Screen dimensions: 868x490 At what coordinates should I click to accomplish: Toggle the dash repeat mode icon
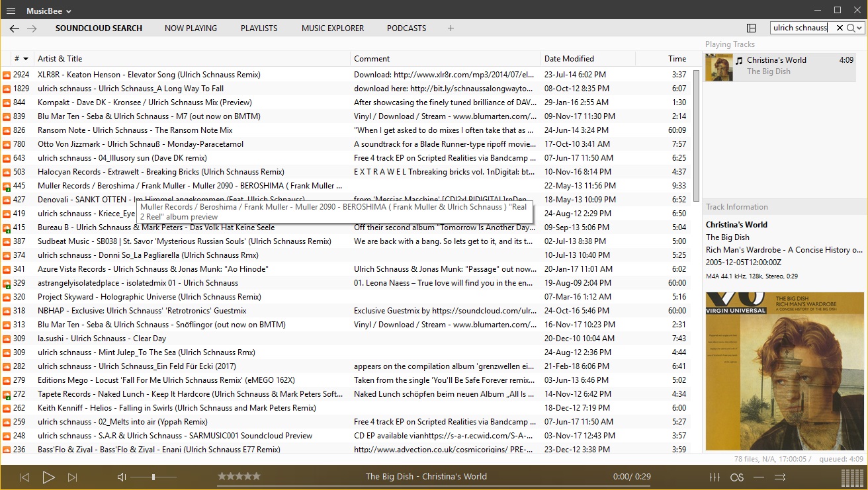click(x=759, y=477)
